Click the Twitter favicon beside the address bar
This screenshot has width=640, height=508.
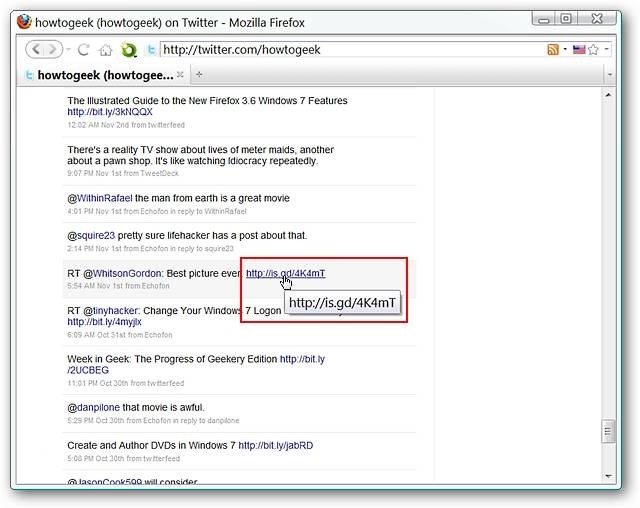pos(151,50)
